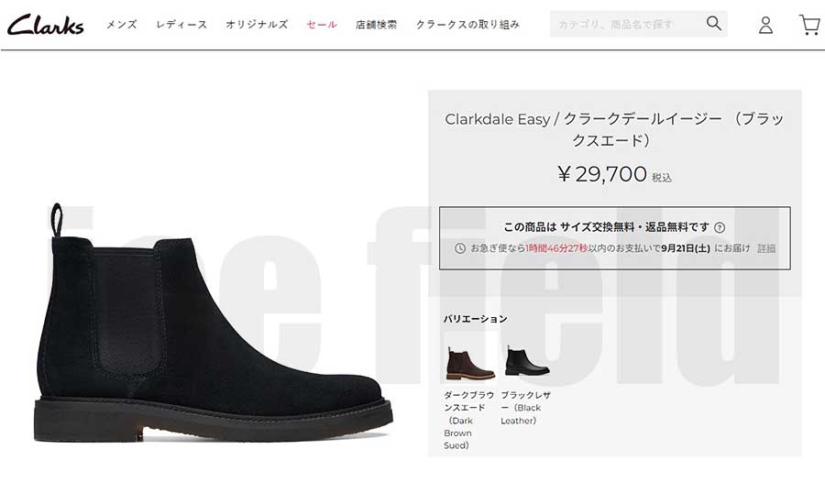The image size is (825, 504).
Task: Click the 詳細 delivery details link
Action: [x=766, y=247]
